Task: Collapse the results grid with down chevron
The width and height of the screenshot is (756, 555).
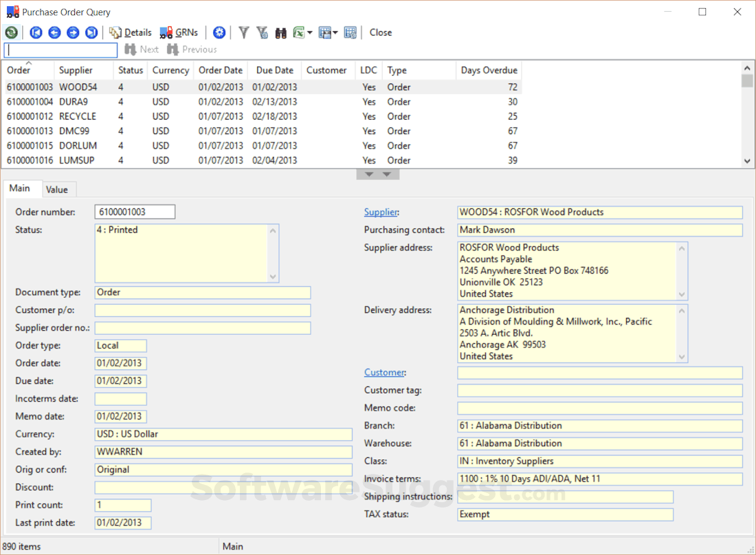Action: [x=369, y=173]
